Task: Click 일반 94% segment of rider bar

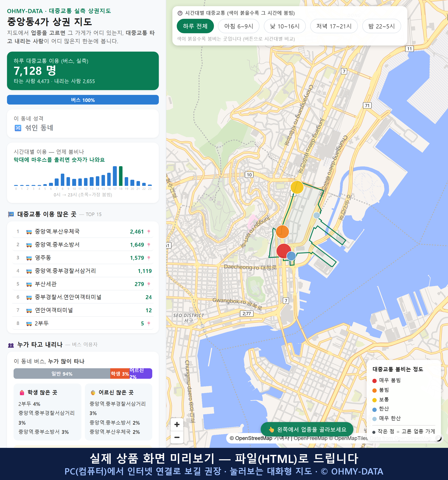Action: point(62,374)
